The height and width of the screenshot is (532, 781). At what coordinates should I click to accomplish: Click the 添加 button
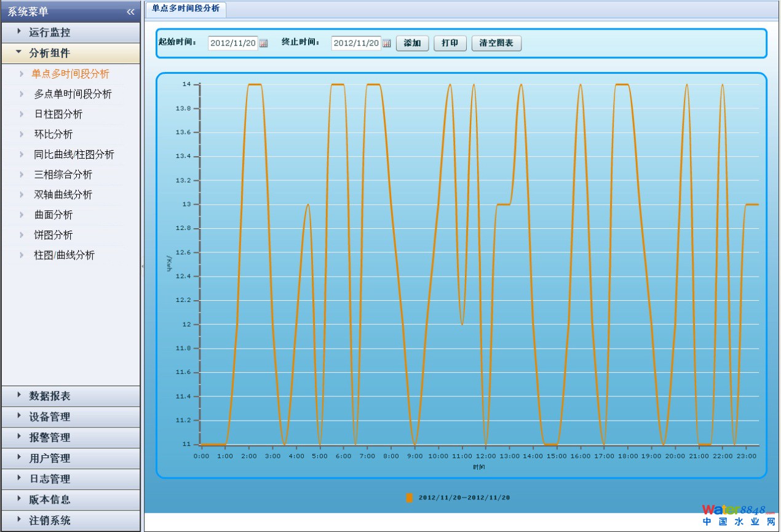tap(412, 44)
